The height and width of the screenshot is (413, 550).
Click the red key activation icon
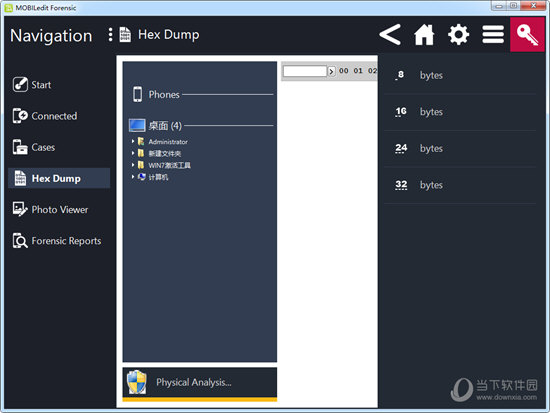527,34
